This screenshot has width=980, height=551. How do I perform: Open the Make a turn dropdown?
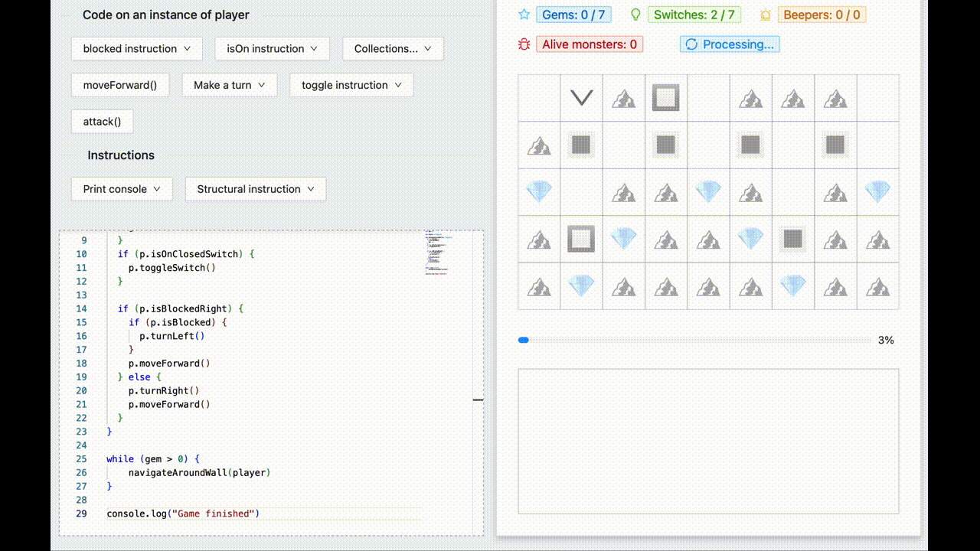click(230, 85)
